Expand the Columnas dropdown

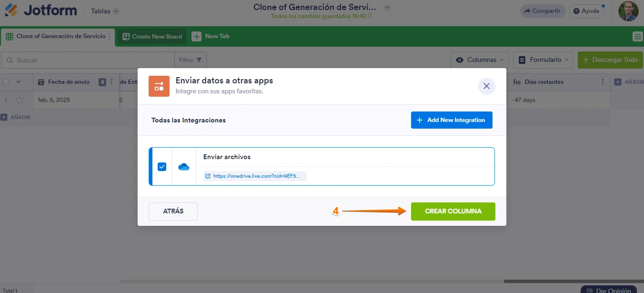point(479,60)
